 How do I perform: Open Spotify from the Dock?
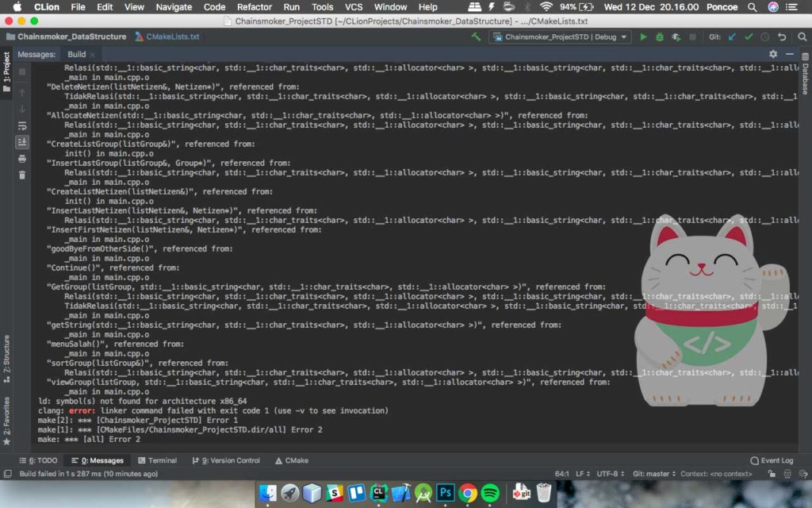click(490, 493)
